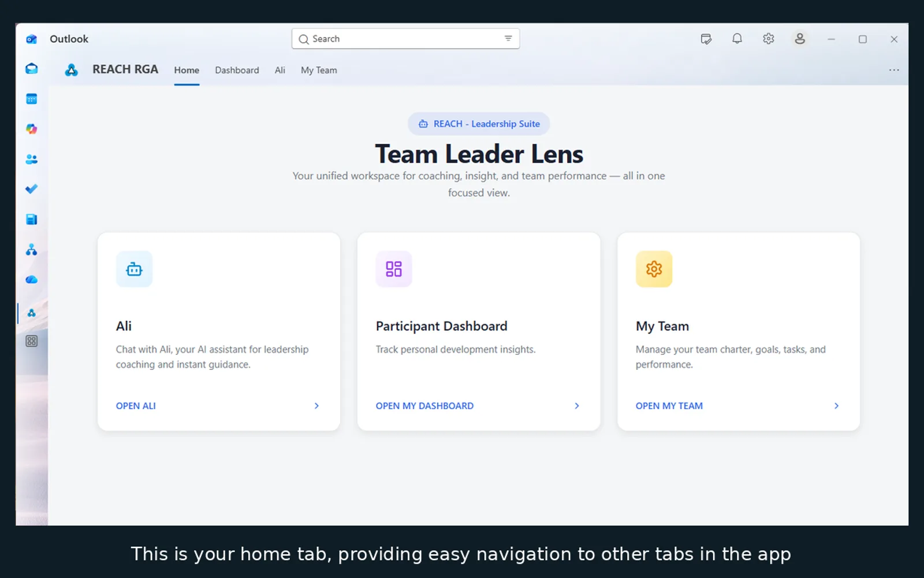Click the Ali robot card icon
Image resolution: width=924 pixels, height=578 pixels.
click(134, 269)
